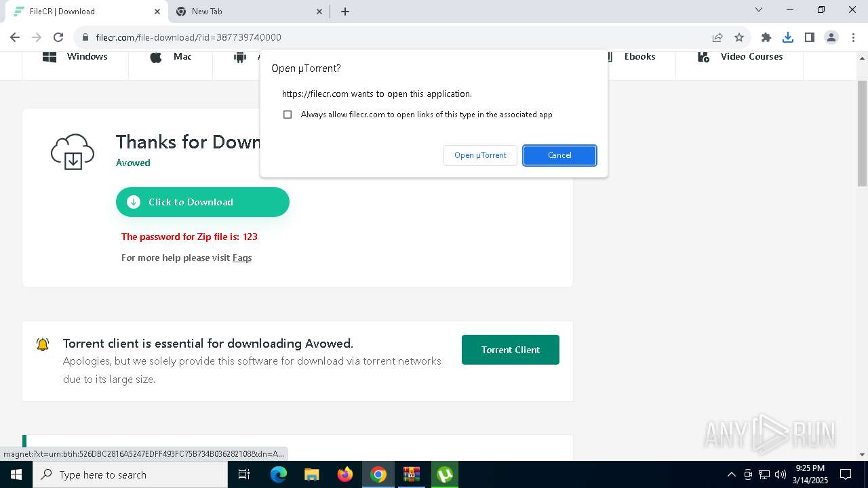Open the Ebooks category menu
The image size is (868, 488).
click(634, 57)
